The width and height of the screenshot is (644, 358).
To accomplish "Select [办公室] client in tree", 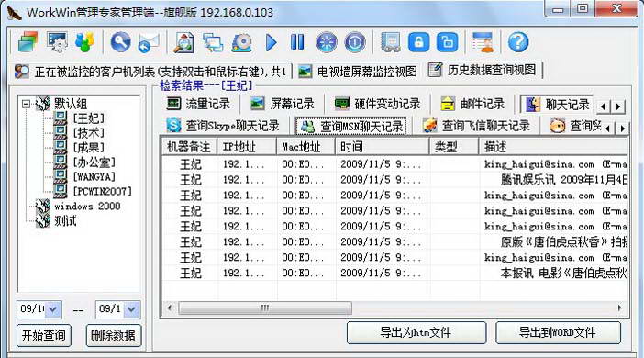I will (94, 162).
